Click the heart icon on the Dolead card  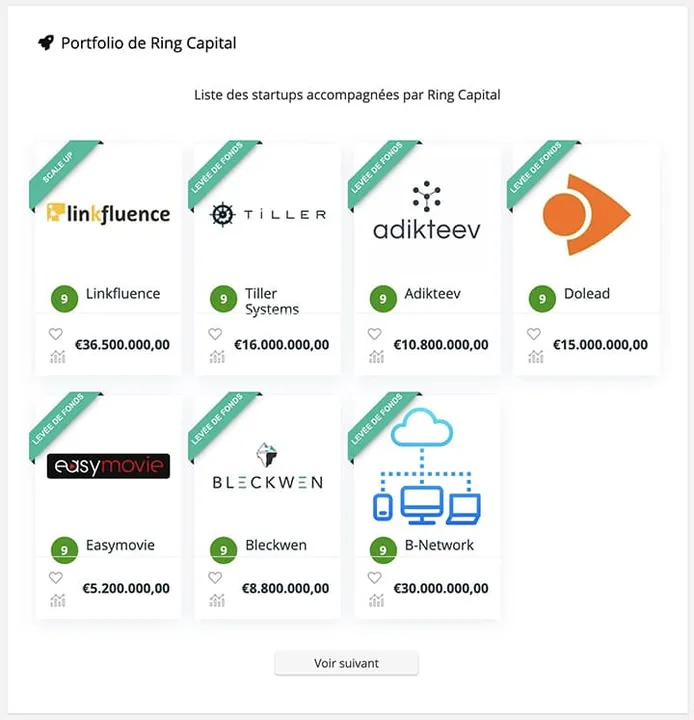[534, 334]
